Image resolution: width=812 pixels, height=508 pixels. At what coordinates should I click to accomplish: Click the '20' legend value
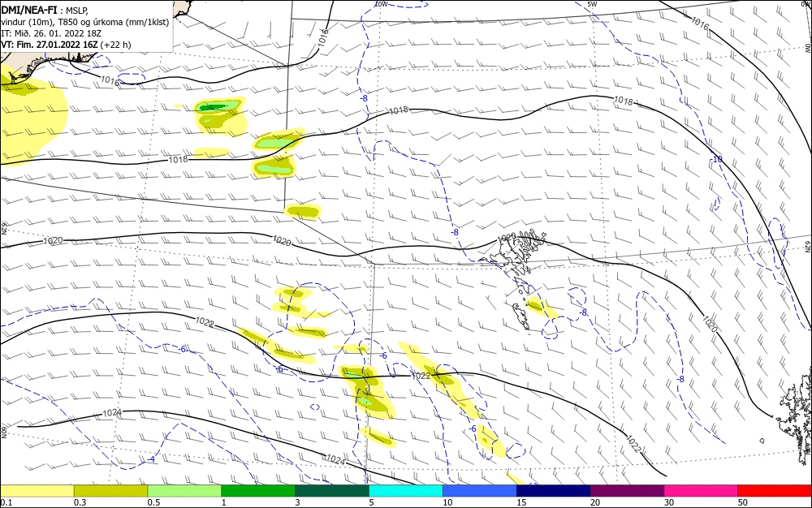[x=595, y=502]
